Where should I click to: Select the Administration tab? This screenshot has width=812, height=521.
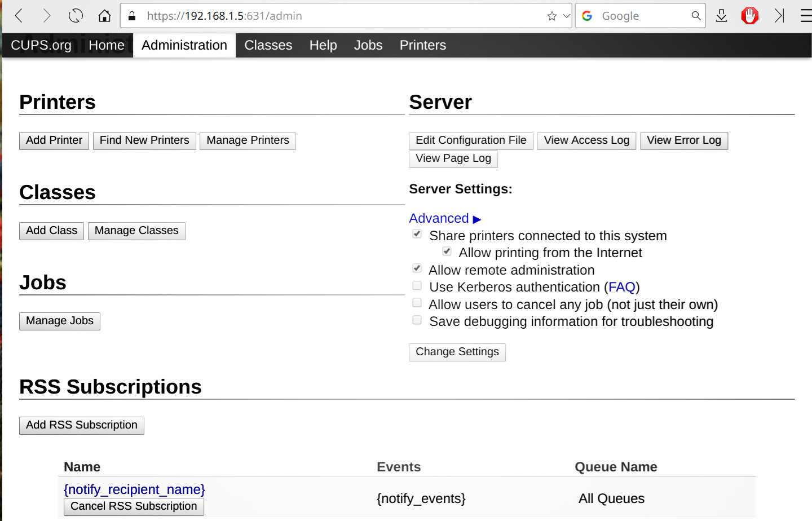tap(184, 45)
